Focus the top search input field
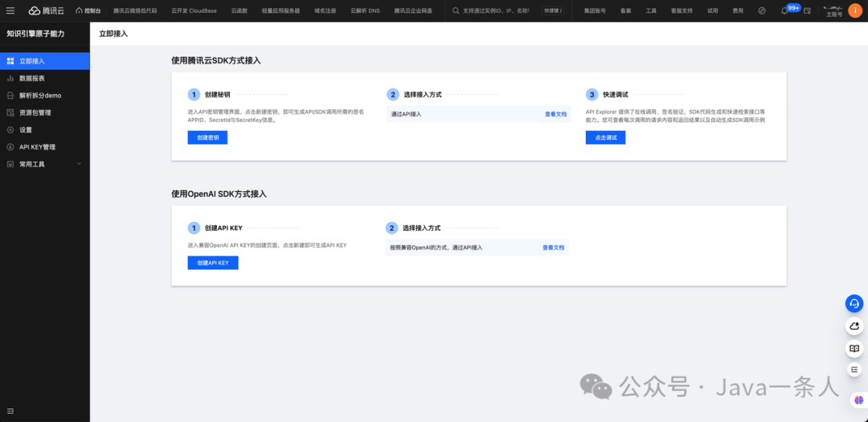Image resolution: width=868 pixels, height=422 pixels. [495, 10]
